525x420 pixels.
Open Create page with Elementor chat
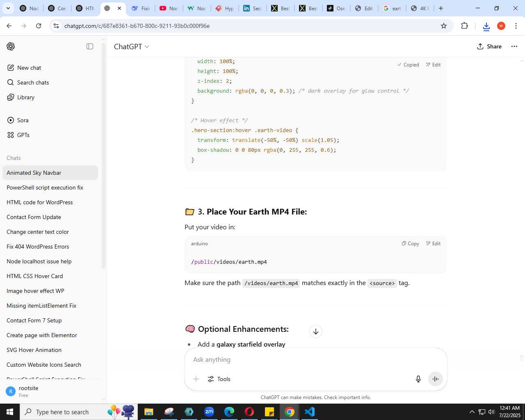[50, 335]
